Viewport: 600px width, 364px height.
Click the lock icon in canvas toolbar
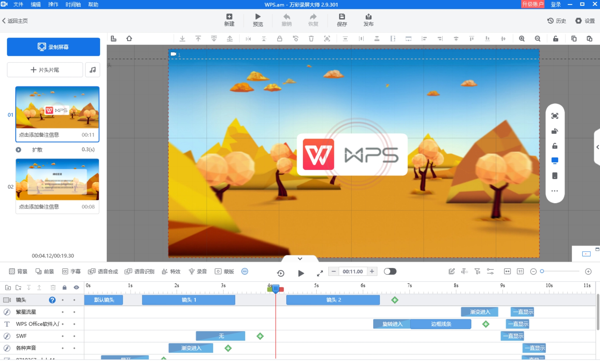tap(280, 39)
